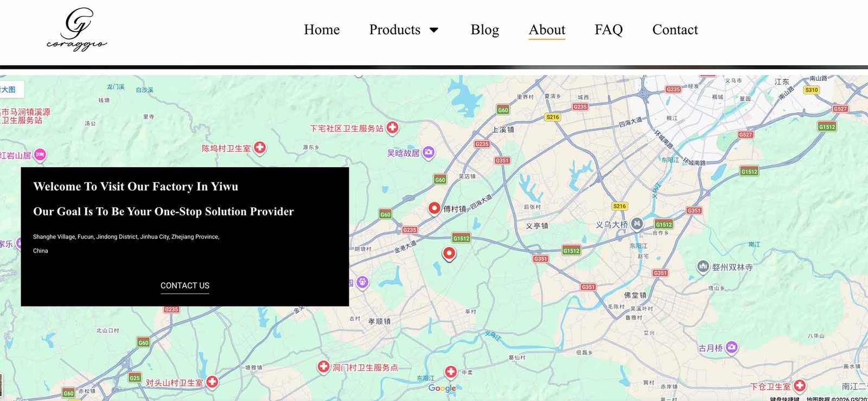Go to the Home page
This screenshot has width=868, height=401.
pyautogui.click(x=322, y=30)
